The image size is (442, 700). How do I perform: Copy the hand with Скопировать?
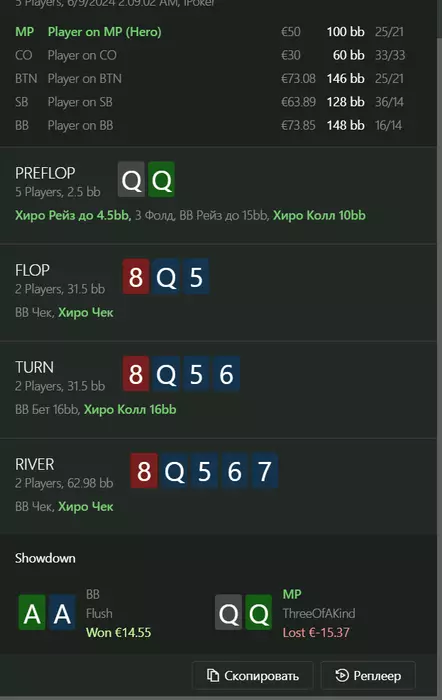point(253,675)
